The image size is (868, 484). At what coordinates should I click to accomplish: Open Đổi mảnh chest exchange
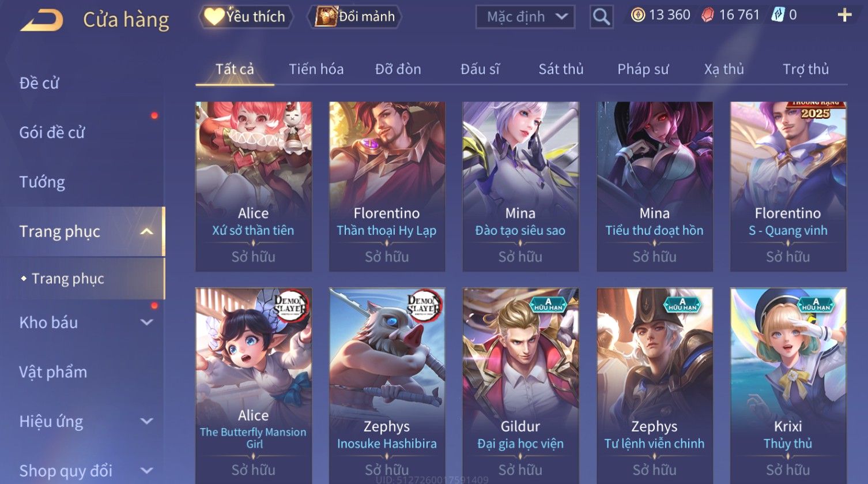354,17
